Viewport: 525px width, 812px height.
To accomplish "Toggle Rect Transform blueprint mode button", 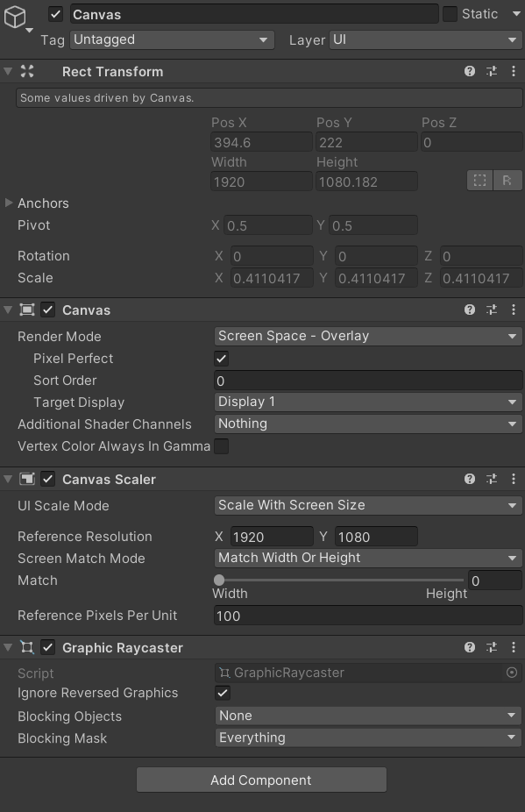I will click(x=480, y=181).
